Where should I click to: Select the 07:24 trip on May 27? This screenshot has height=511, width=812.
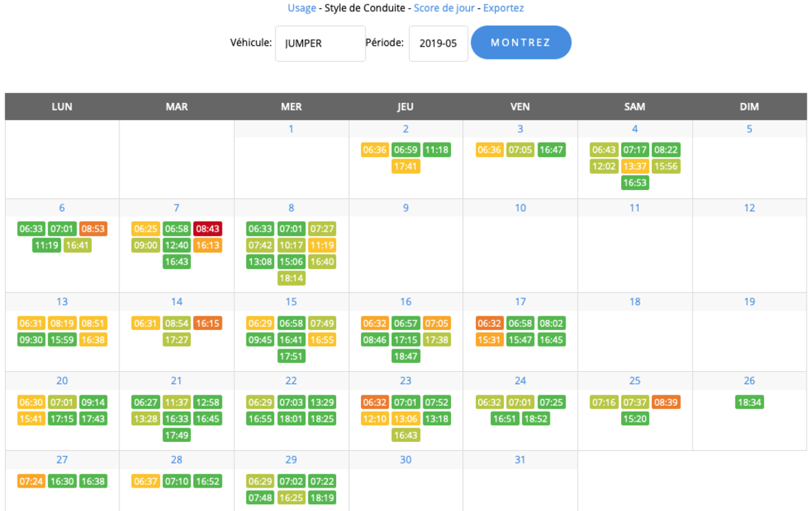tap(31, 481)
